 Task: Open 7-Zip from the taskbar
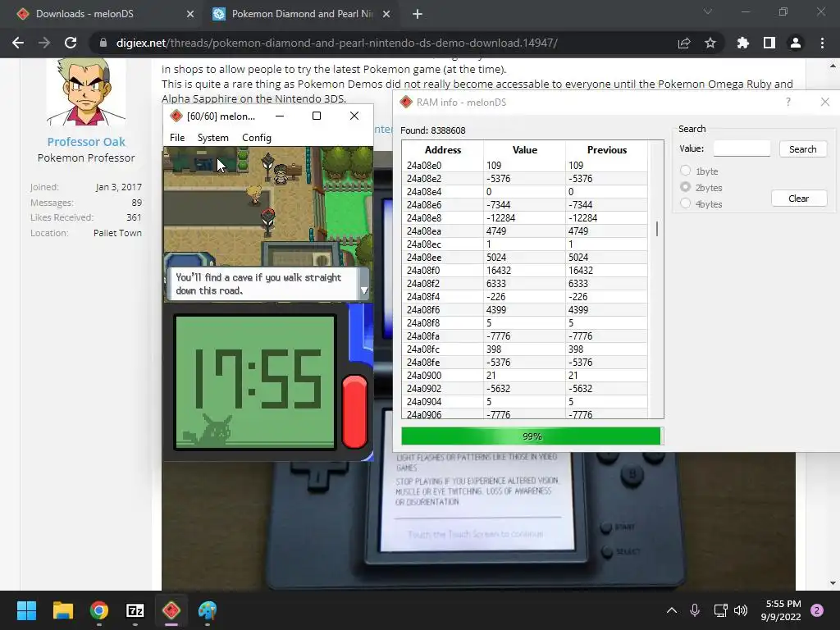(135, 610)
